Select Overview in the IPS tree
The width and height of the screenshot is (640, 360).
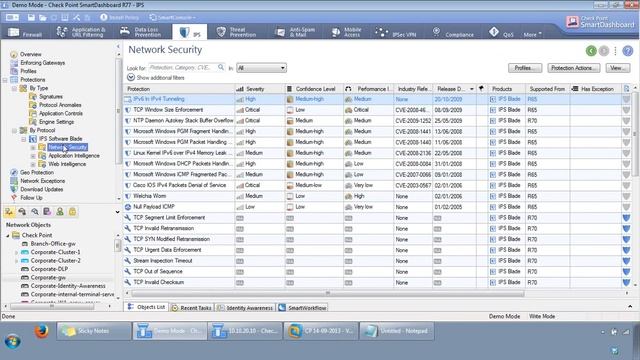point(31,54)
